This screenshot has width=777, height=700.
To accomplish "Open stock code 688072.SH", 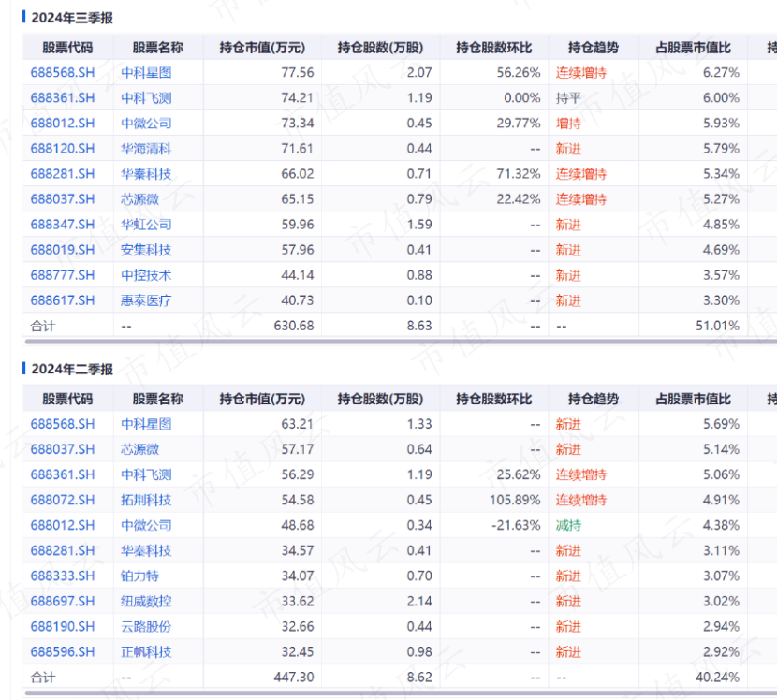I will [x=63, y=500].
